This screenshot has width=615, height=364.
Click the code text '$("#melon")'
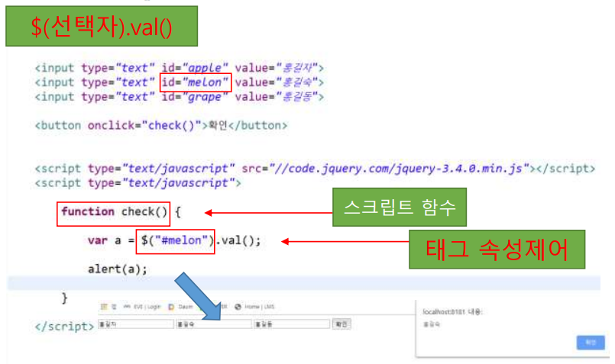point(177,240)
